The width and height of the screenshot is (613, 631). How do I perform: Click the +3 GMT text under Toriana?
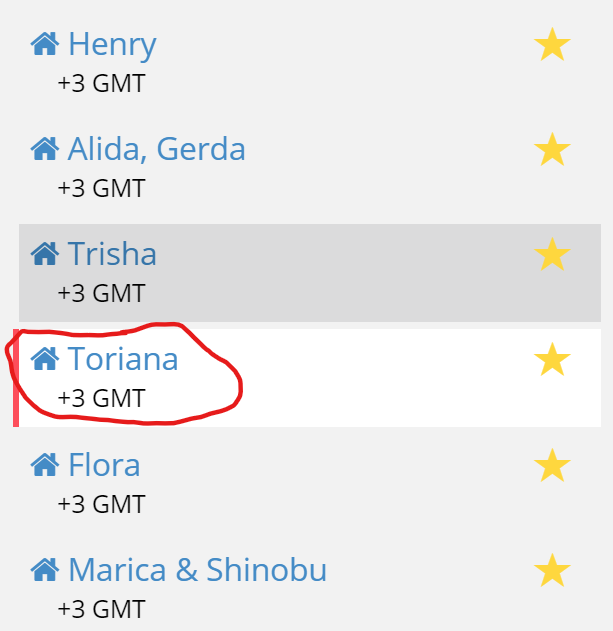tap(101, 398)
